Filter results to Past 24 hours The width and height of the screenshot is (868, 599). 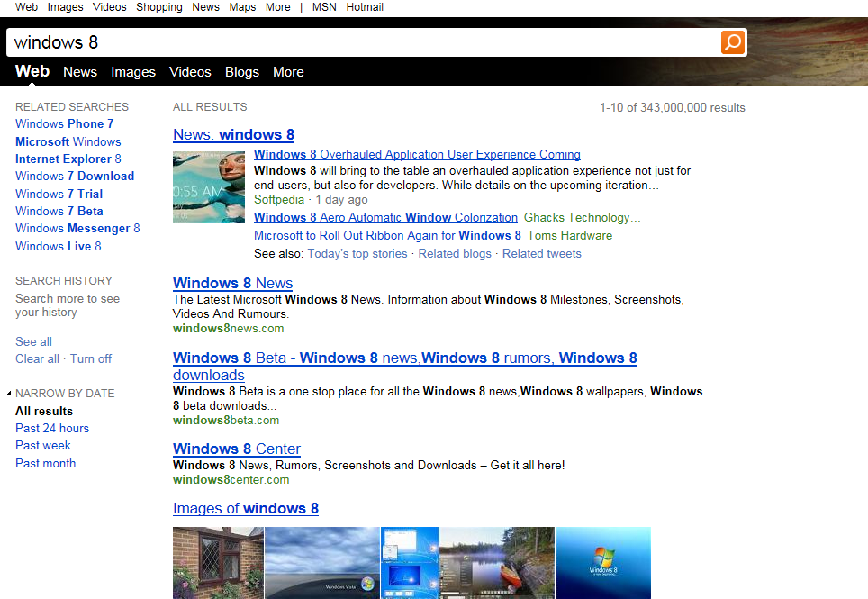pyautogui.click(x=52, y=429)
